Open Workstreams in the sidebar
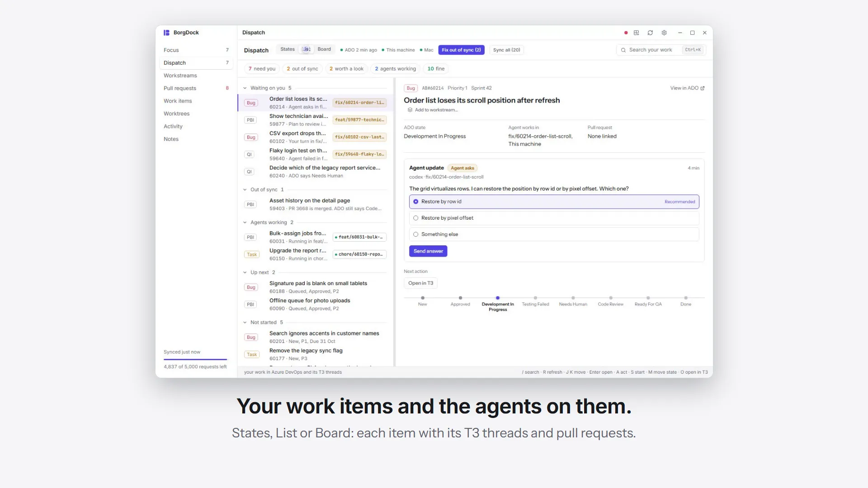Viewport: 868px width, 488px height. pyautogui.click(x=196, y=75)
